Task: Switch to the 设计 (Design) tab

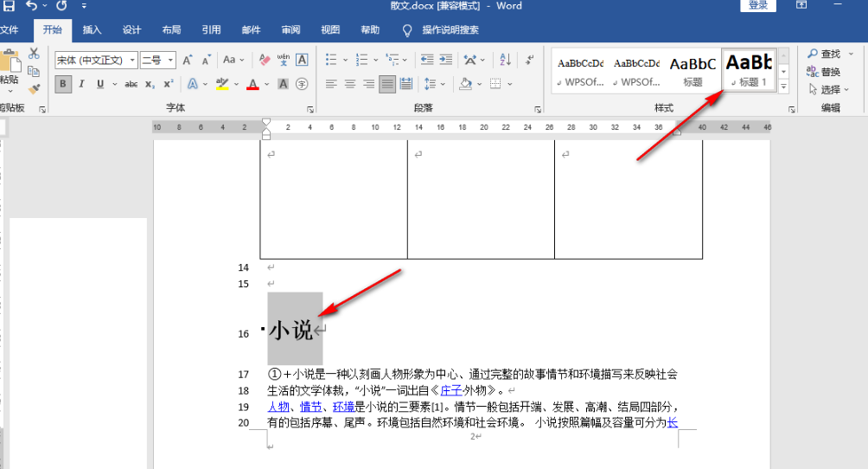Action: click(x=131, y=30)
